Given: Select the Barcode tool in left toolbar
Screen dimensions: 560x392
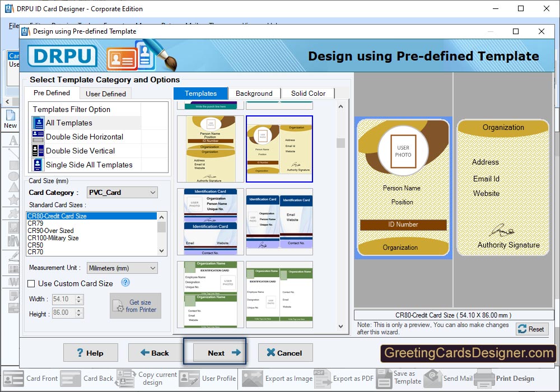Looking at the screenshot, I should 13,269.
